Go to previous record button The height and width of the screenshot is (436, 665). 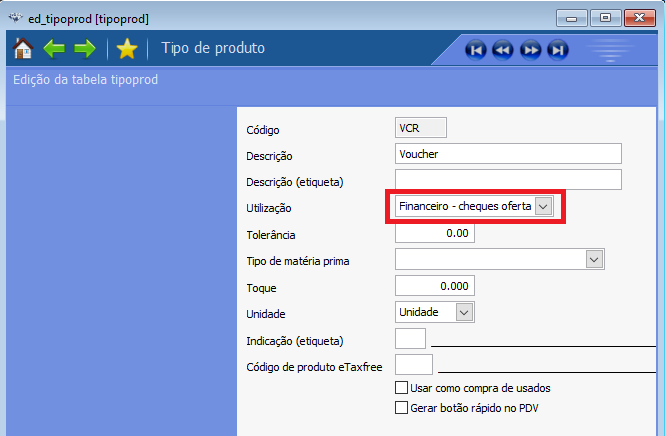click(503, 50)
